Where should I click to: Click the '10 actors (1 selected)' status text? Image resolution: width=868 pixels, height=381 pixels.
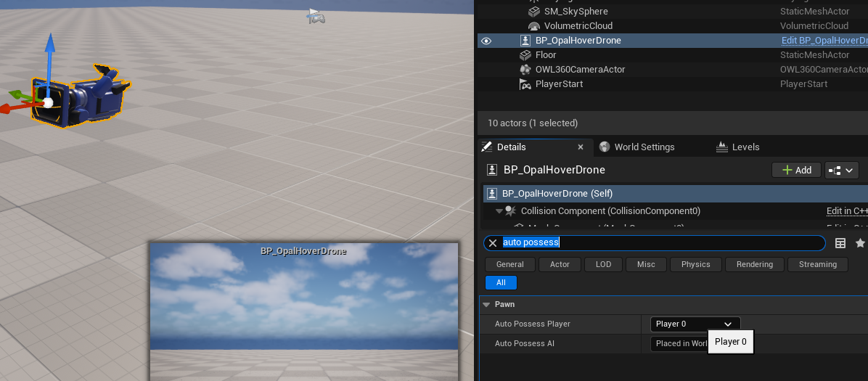(533, 123)
